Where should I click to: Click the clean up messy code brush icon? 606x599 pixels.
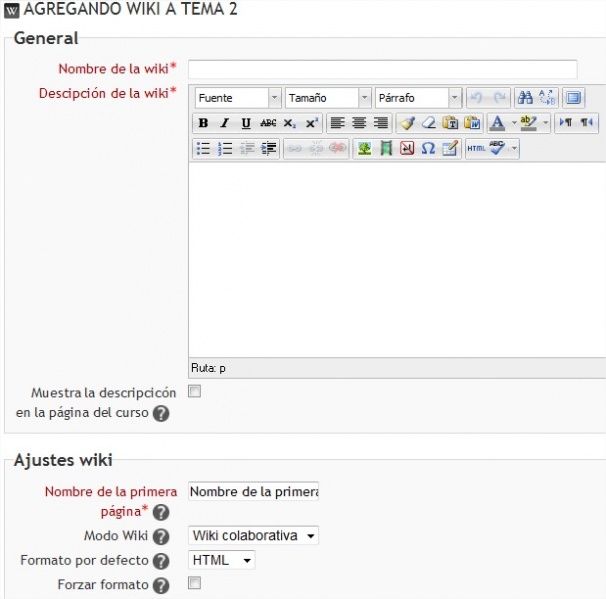[407, 123]
